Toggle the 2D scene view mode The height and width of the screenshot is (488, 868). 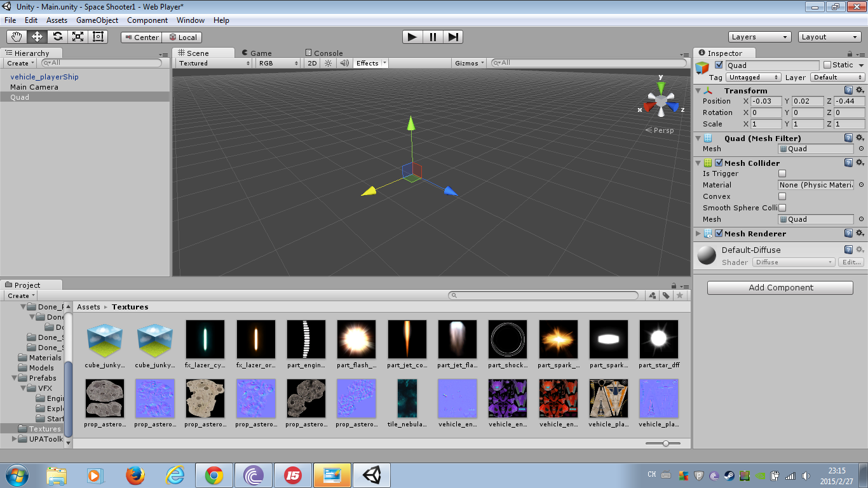click(x=311, y=63)
